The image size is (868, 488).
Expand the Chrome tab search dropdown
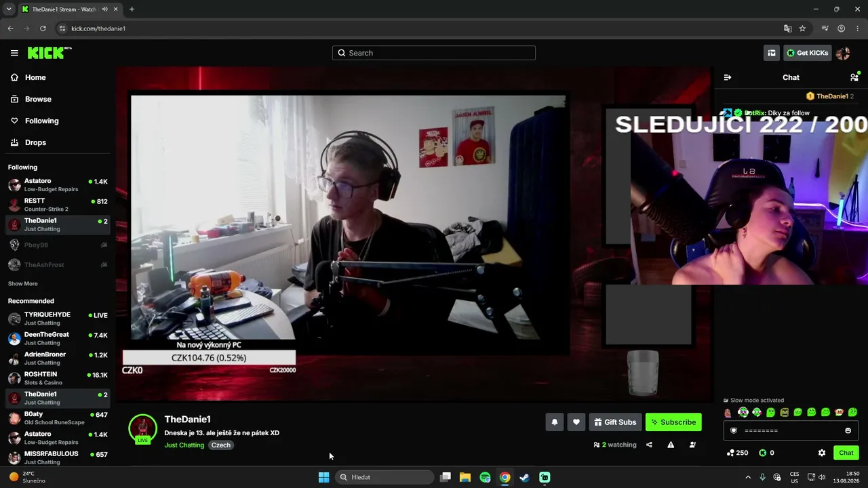[x=9, y=9]
